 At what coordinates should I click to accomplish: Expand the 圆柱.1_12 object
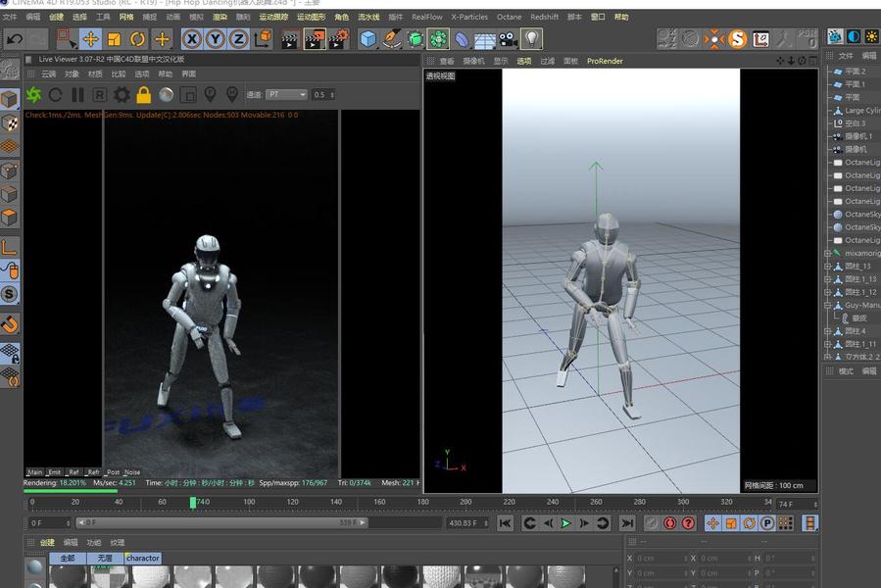click(x=828, y=292)
